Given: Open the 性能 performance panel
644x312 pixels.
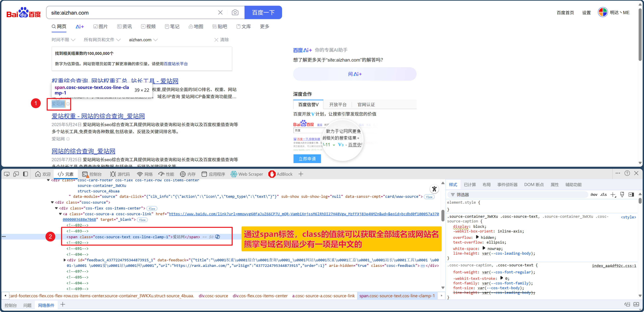Looking at the screenshot, I should 166,174.
